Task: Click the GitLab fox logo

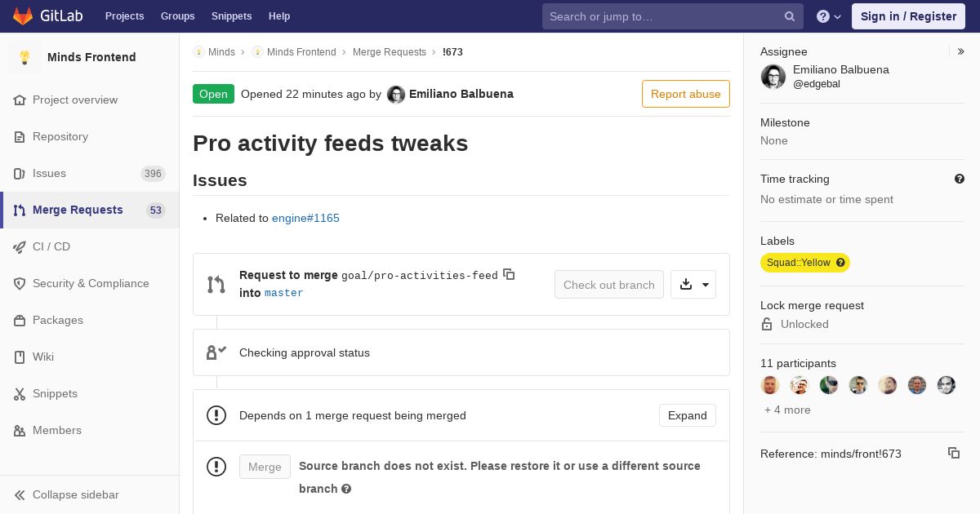Action: [x=23, y=16]
